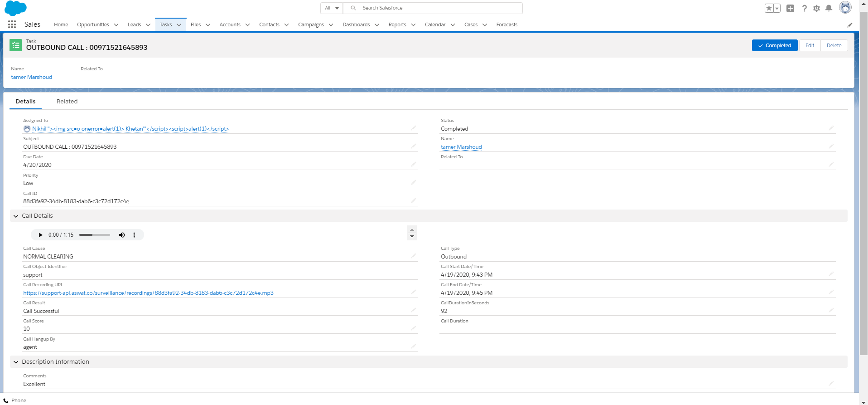
Task: Click the pencil icon to edit Priority
Action: pos(413,182)
